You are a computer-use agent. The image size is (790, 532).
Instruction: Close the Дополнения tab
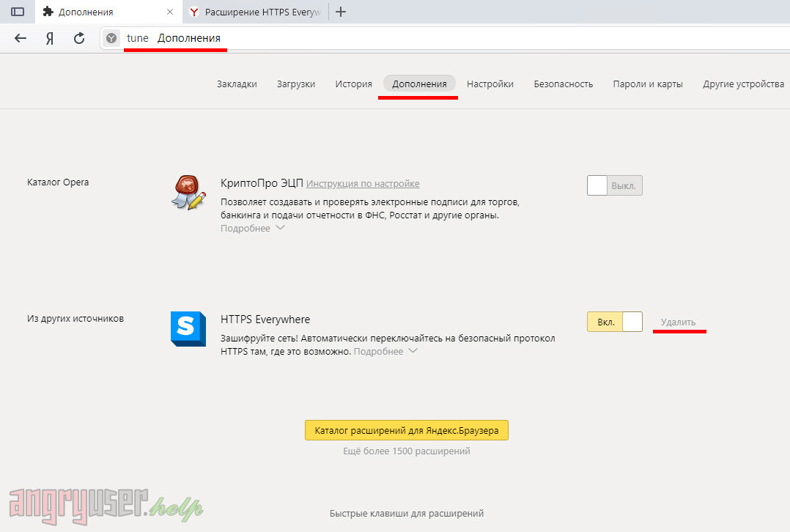click(x=170, y=12)
